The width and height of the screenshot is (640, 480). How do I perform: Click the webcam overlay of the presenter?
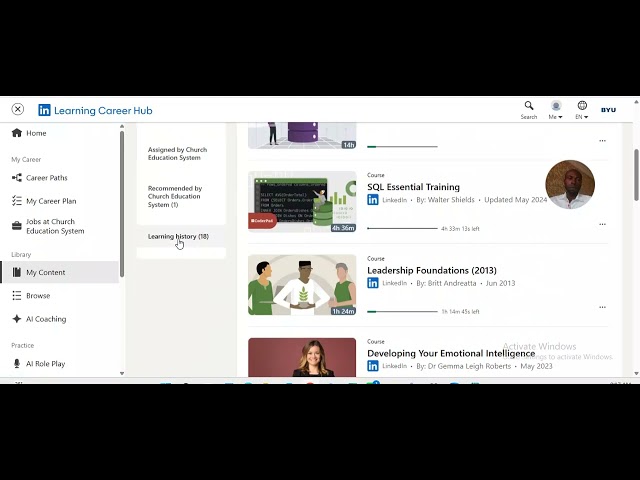[570, 184]
